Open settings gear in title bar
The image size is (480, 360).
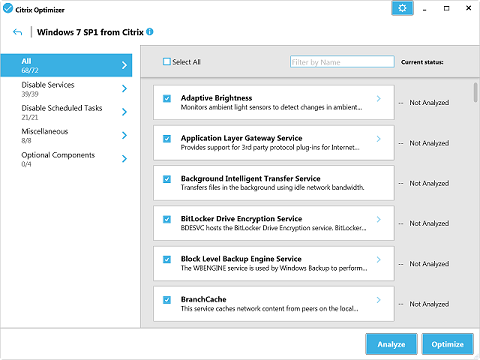tap(402, 8)
